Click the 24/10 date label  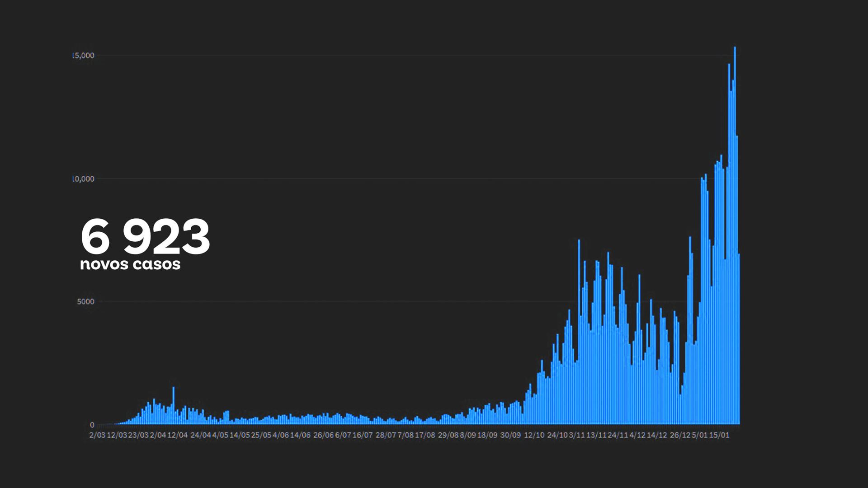tap(557, 435)
